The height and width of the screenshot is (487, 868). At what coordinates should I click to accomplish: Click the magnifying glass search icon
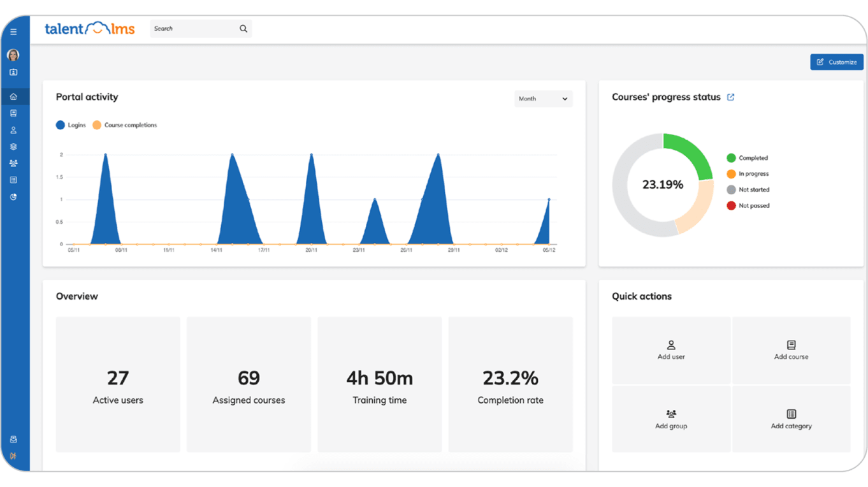(243, 29)
